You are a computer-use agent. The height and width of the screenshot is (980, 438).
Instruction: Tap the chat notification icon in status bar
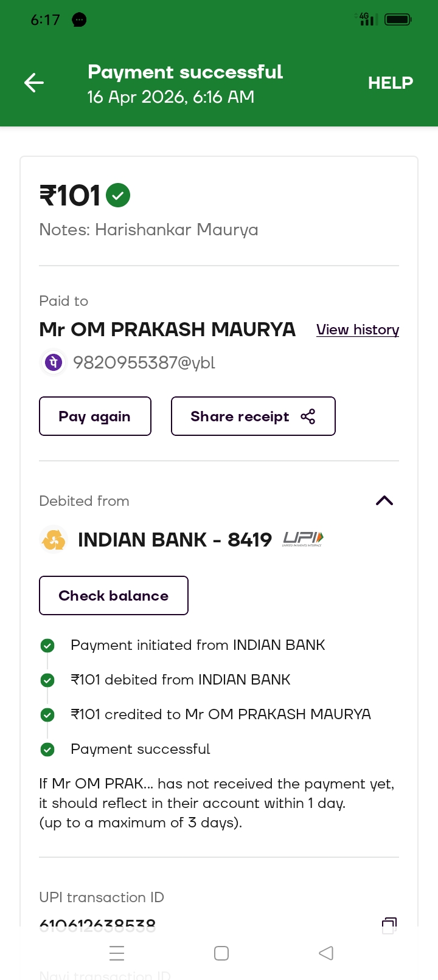coord(79,20)
